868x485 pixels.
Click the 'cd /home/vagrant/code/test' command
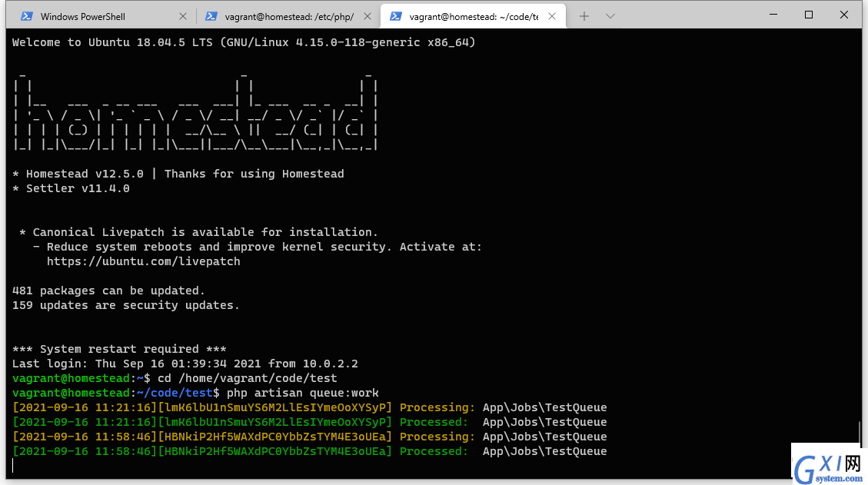click(x=248, y=378)
